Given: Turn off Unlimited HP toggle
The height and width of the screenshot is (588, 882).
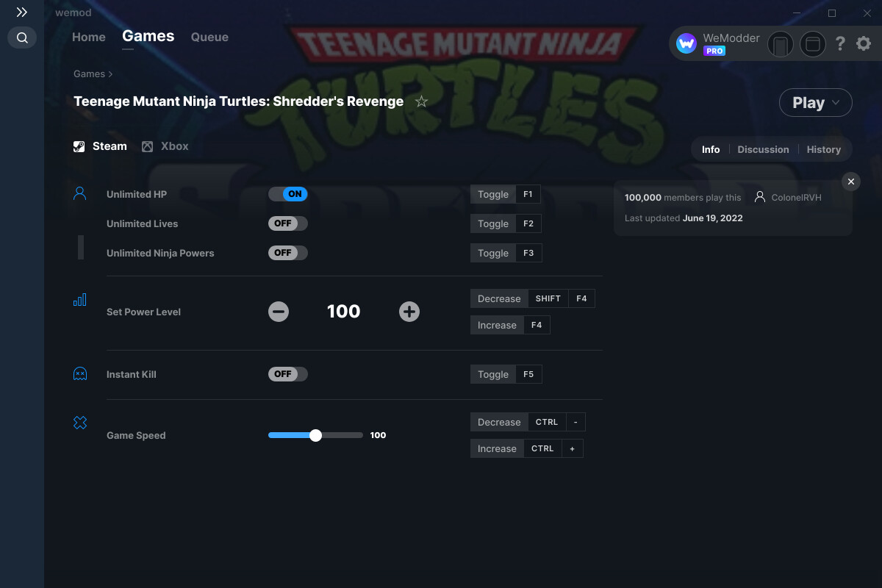Looking at the screenshot, I should [288, 194].
